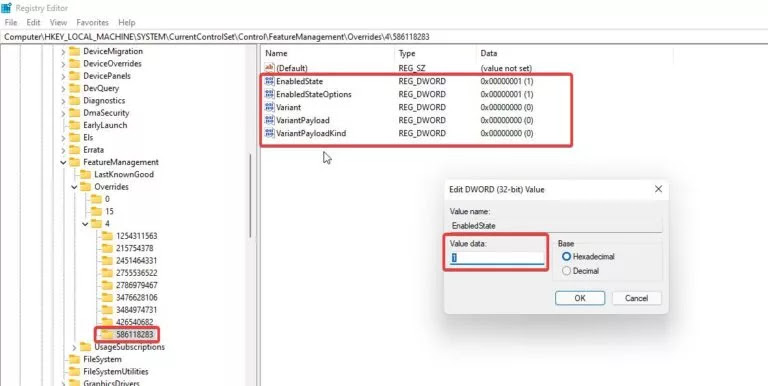Select the DeviceOverrides folder icon
The height and width of the screenshot is (386, 768).
74,64
